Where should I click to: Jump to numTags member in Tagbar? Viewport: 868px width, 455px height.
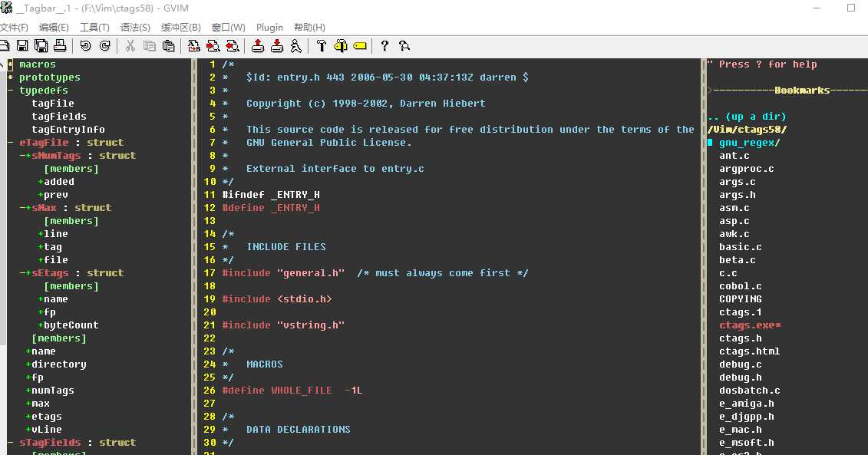53,391
